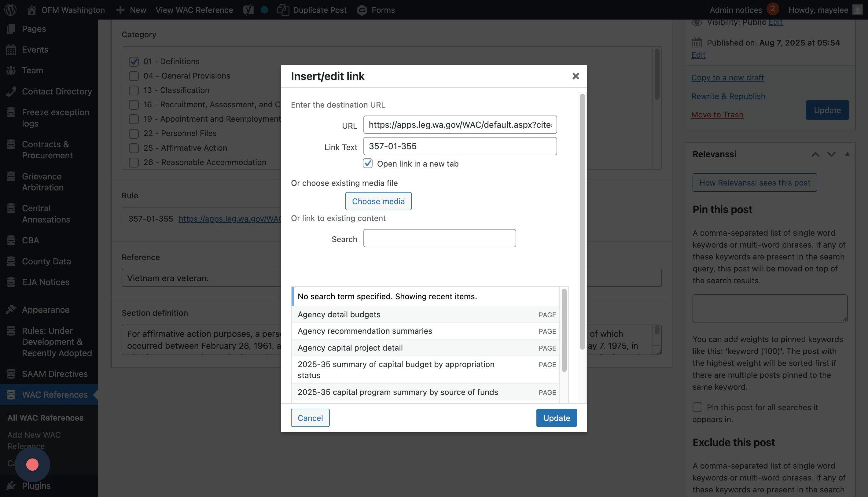Click the WordPress logo icon
The image size is (868, 497).
[x=11, y=10]
